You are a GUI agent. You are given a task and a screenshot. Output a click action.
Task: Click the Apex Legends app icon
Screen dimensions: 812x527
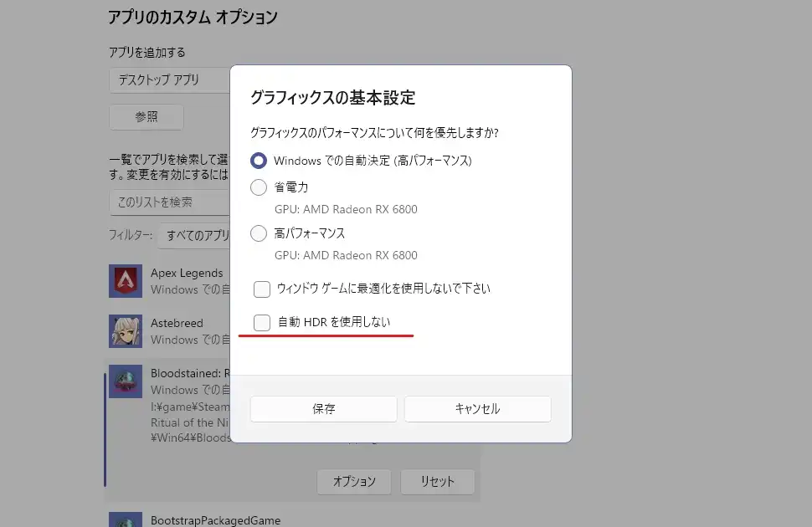[126, 281]
